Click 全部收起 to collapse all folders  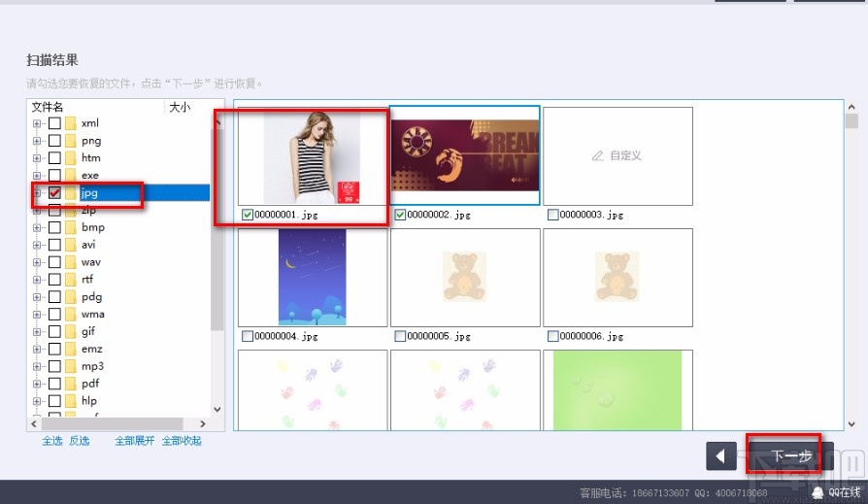point(182,441)
